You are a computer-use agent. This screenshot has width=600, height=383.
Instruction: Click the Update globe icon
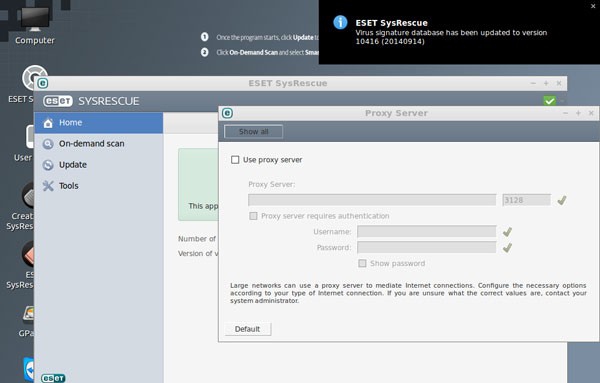[48, 165]
